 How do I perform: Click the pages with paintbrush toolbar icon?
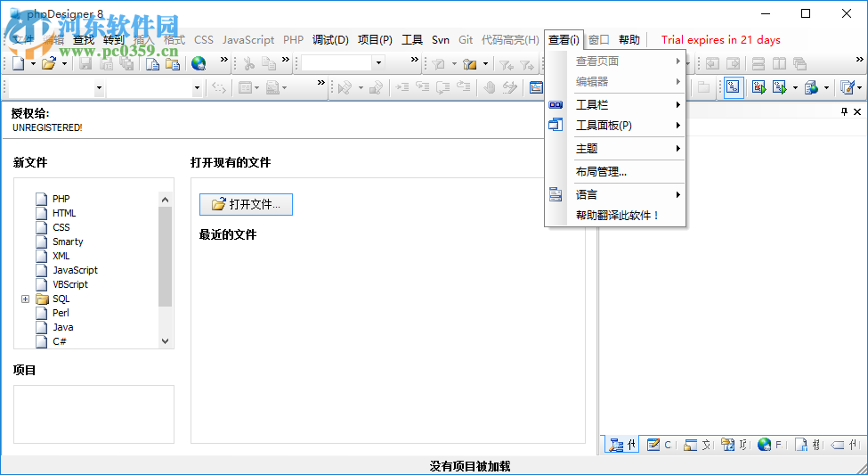[x=847, y=87]
